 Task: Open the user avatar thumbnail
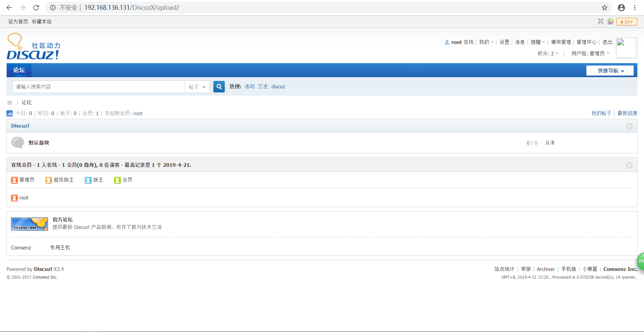coord(626,48)
